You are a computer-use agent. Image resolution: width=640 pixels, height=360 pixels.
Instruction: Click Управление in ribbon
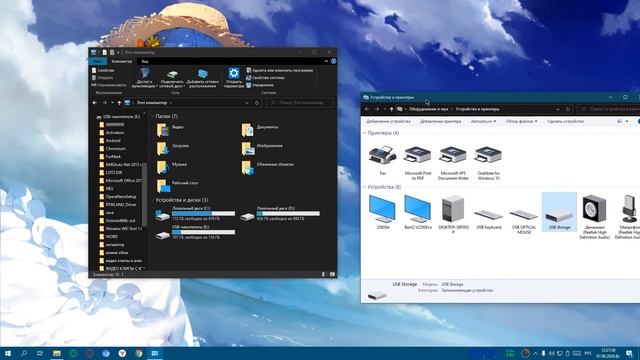pos(260,85)
